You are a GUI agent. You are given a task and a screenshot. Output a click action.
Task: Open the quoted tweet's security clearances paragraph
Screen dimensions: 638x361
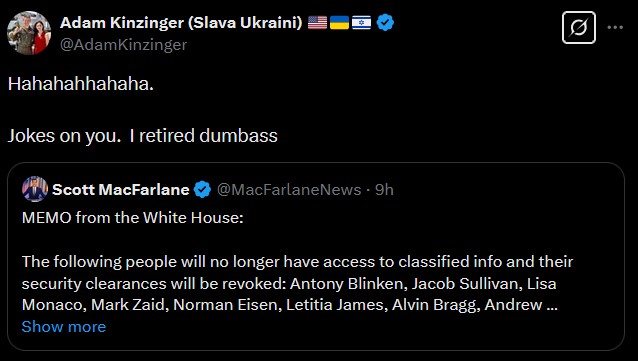coord(297,283)
